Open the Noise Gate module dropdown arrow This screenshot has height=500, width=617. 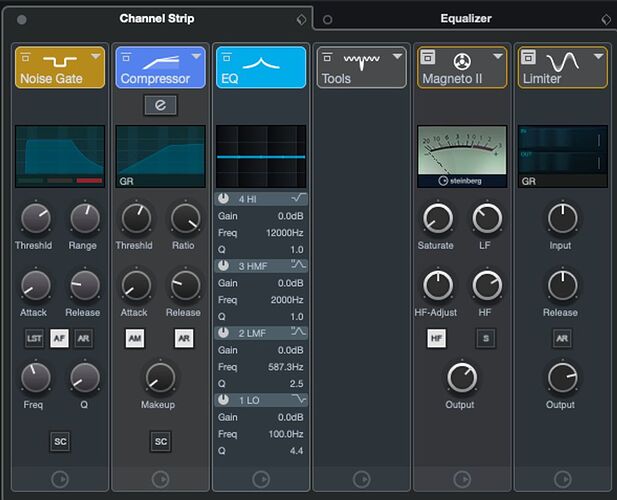[96, 57]
